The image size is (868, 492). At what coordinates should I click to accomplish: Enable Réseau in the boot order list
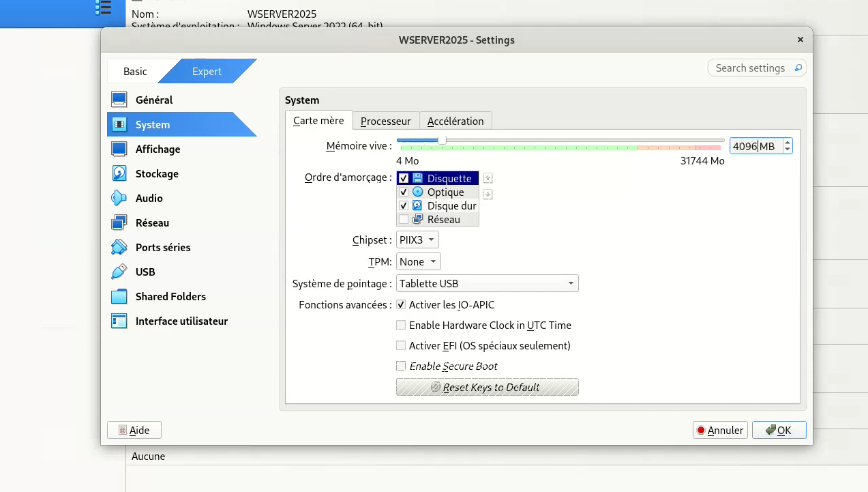tap(403, 219)
